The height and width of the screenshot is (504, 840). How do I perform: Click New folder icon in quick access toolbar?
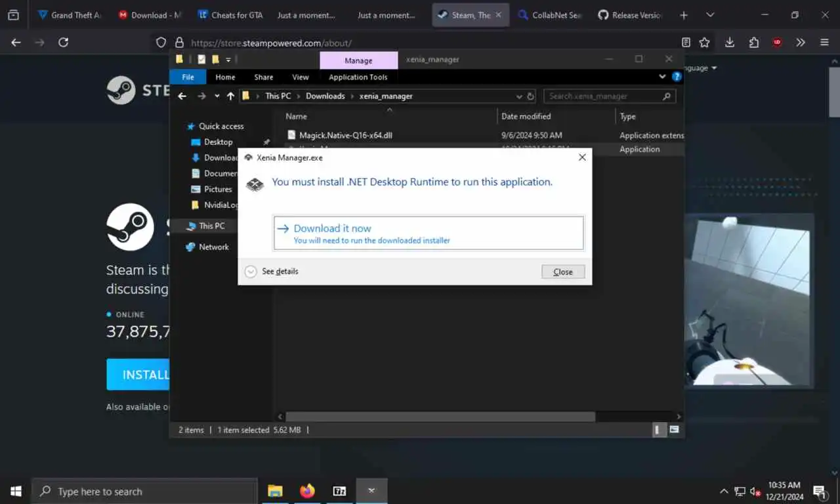(215, 59)
